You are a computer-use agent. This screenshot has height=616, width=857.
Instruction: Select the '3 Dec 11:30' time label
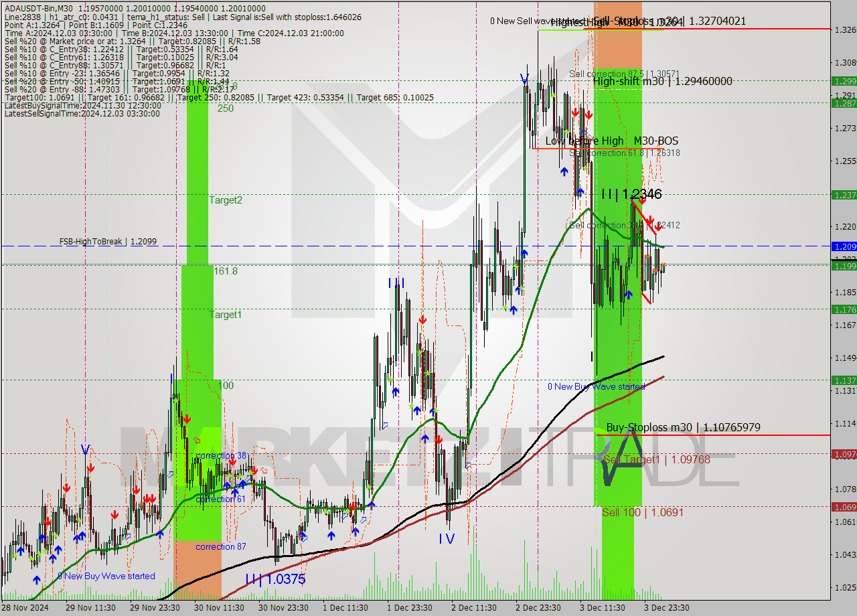tap(603, 608)
